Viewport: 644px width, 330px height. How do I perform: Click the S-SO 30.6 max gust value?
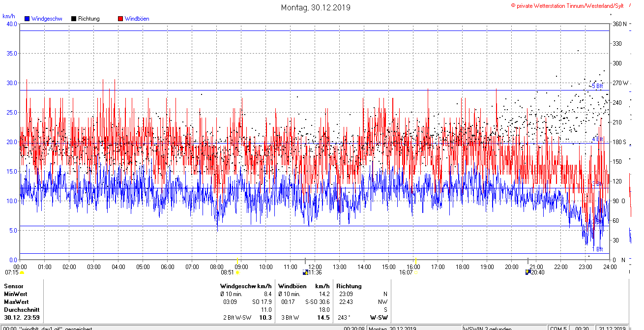pyautogui.click(x=317, y=301)
